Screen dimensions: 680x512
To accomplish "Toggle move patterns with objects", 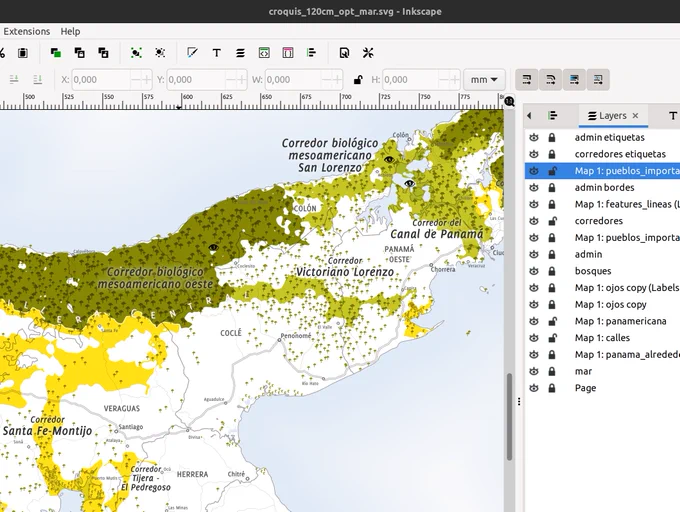I will [x=598, y=80].
